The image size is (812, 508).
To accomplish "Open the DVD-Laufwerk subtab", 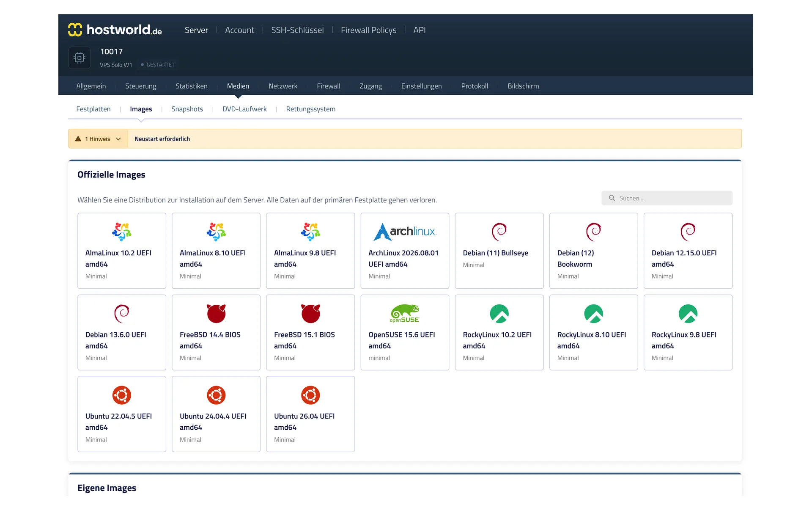I will click(x=244, y=109).
